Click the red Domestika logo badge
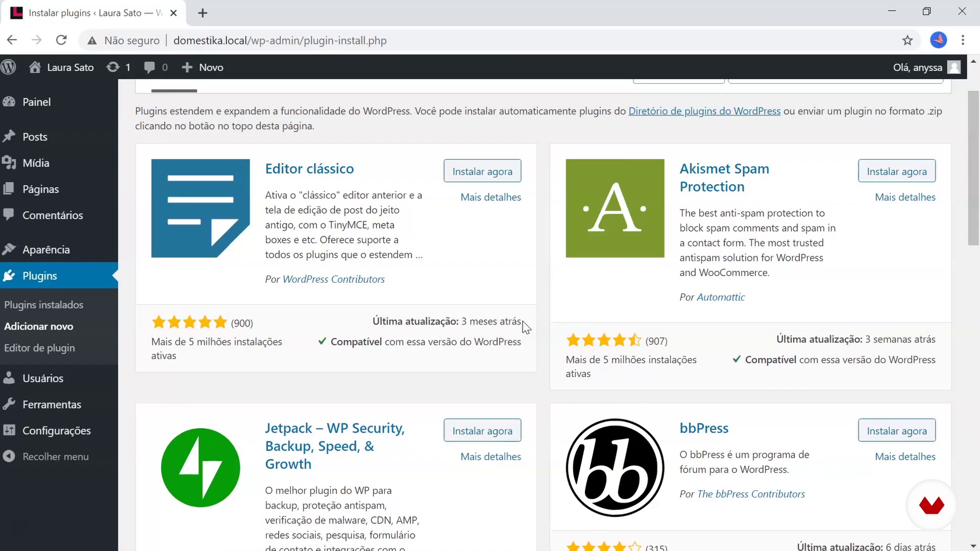Viewport: 980px width, 551px height. point(932,505)
